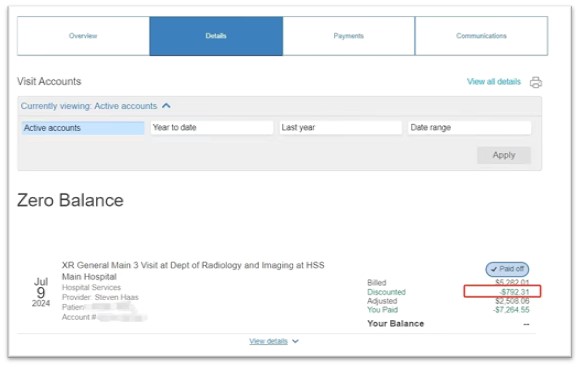Open the Overview tab
Image resolution: width=580 pixels, height=367 pixels.
83,36
